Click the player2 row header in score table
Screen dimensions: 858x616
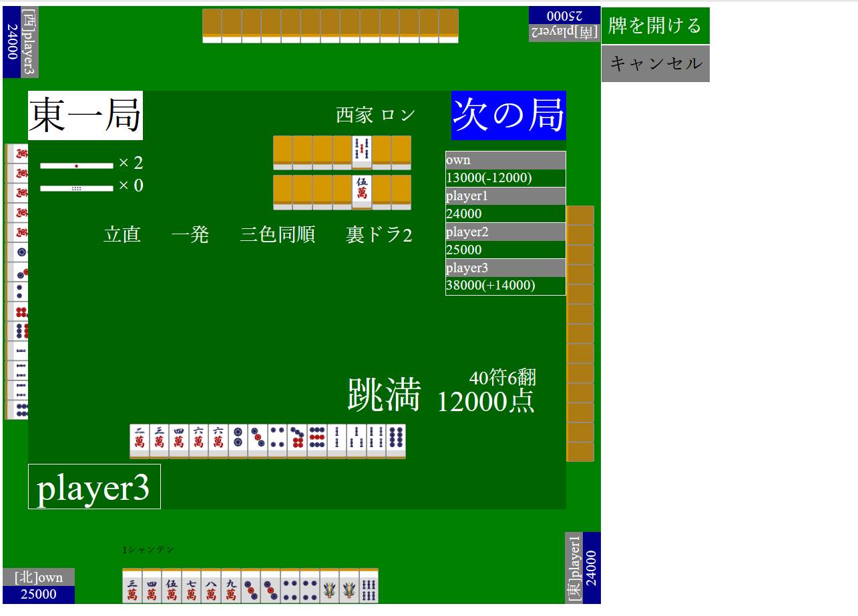coord(505,232)
